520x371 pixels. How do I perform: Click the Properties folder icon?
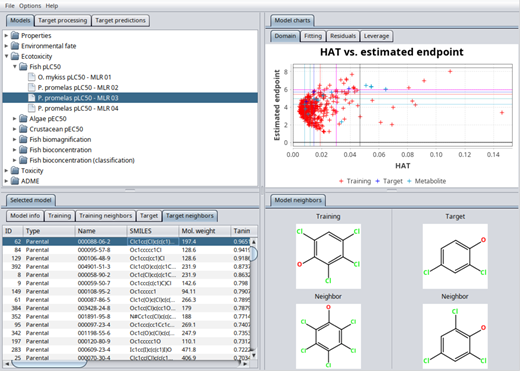[x=15, y=35]
